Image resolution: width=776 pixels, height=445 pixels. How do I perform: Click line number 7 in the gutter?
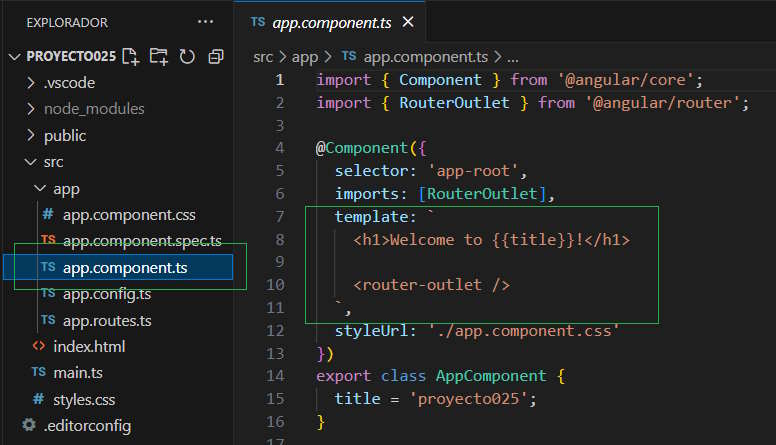tap(280, 216)
